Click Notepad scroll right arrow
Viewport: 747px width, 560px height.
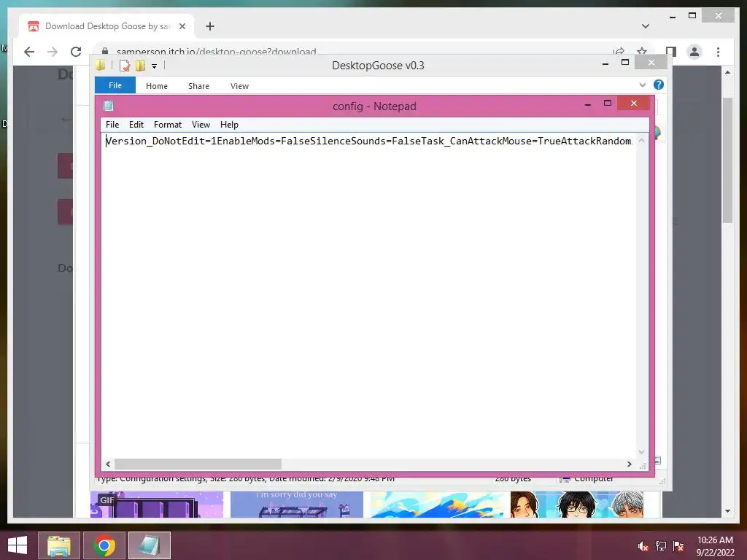click(x=630, y=464)
